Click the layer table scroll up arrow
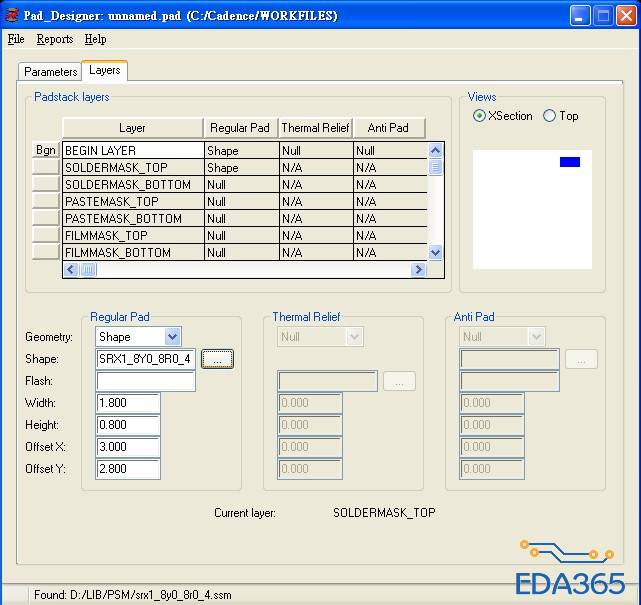The image size is (641, 605). pos(435,150)
